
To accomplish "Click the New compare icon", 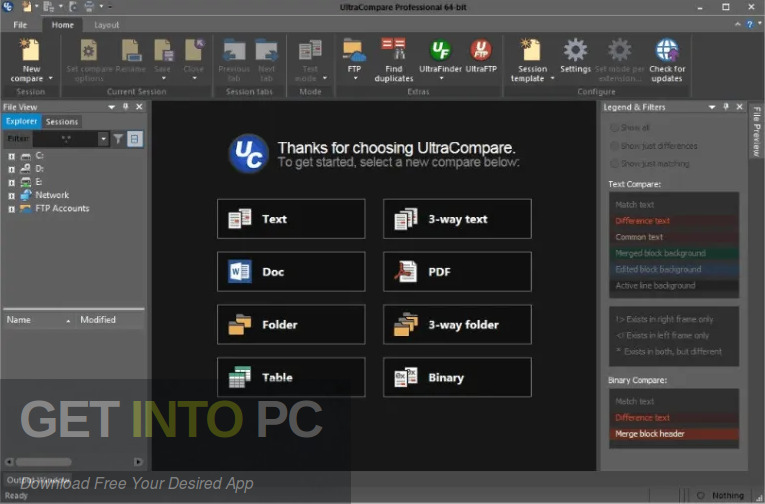I will click(30, 50).
